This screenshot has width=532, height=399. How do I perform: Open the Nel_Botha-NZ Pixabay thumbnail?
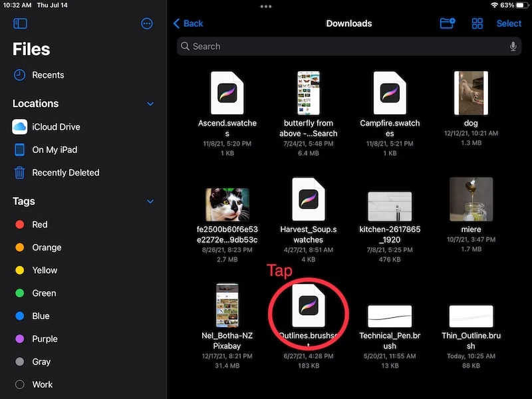pyautogui.click(x=227, y=305)
